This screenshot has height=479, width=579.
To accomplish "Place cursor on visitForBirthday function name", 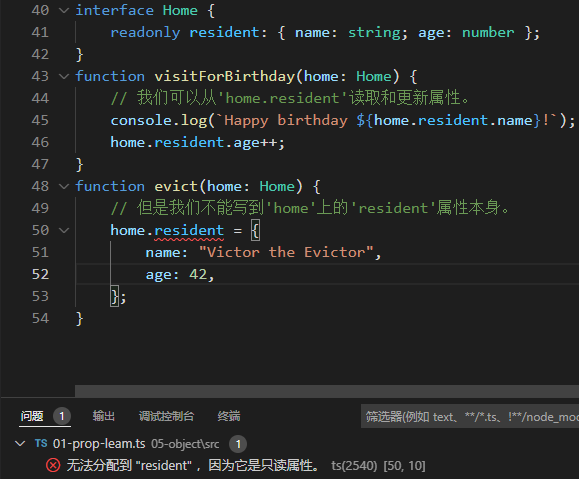I will click(x=225, y=76).
